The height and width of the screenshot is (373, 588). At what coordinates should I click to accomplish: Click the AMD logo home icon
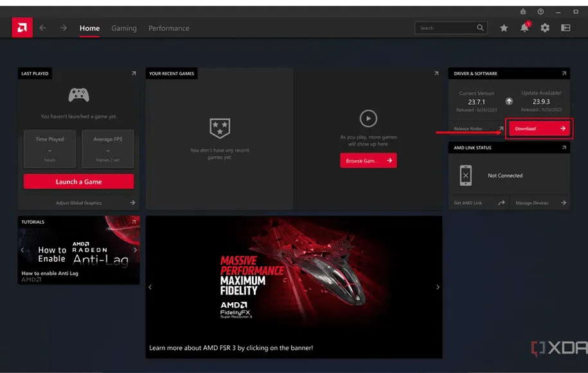(22, 28)
